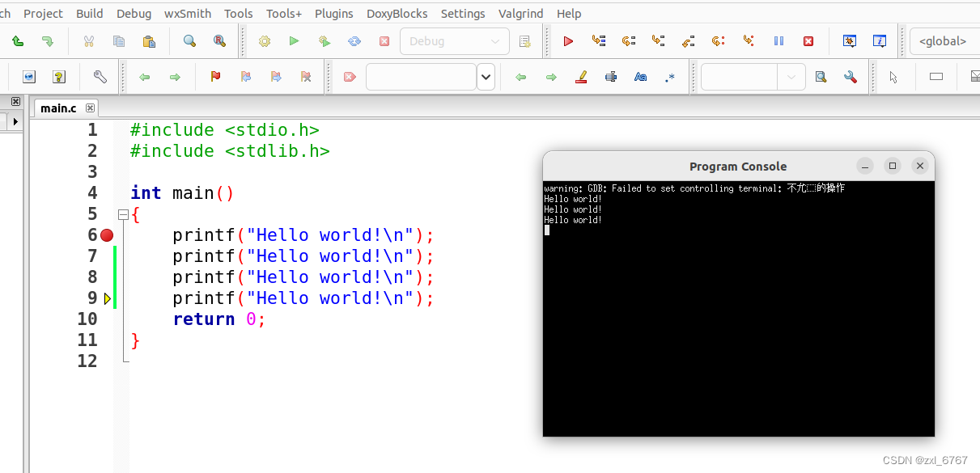Click the Build and run icon
This screenshot has width=980, height=473.
pyautogui.click(x=324, y=40)
